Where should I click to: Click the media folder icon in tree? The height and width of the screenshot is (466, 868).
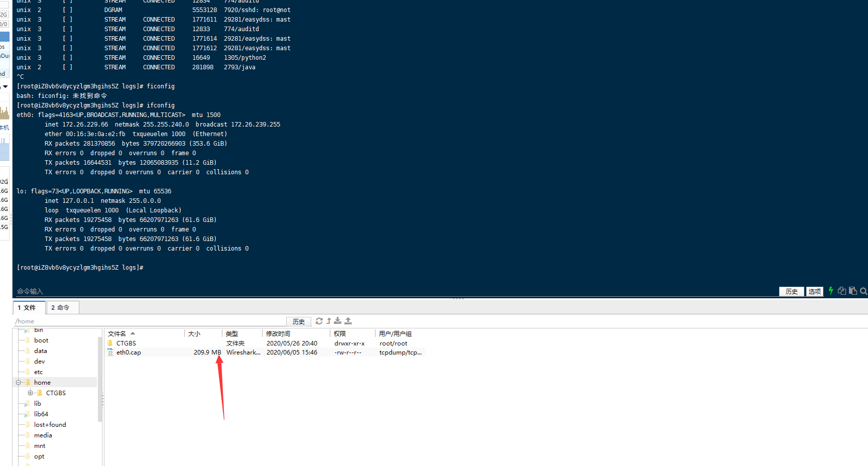coord(28,435)
